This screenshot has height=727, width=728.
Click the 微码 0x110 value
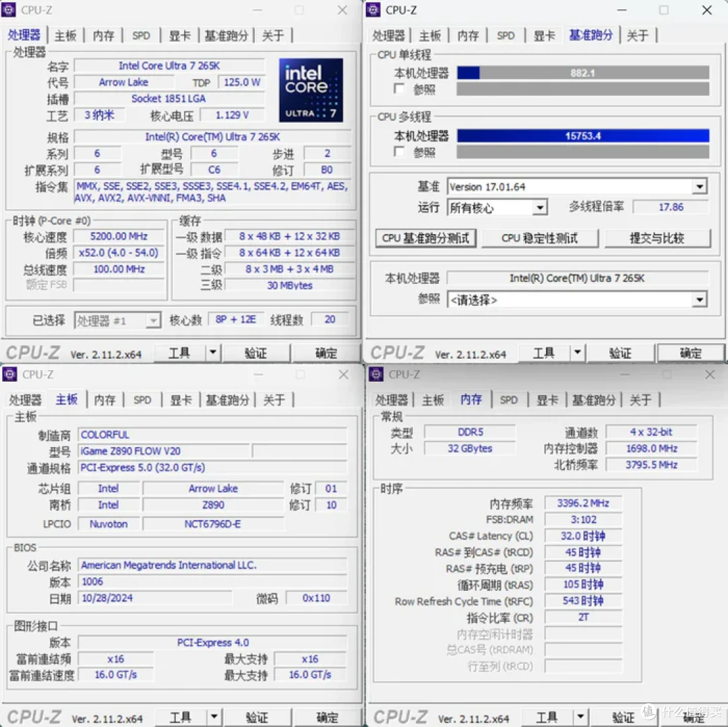coord(316,598)
